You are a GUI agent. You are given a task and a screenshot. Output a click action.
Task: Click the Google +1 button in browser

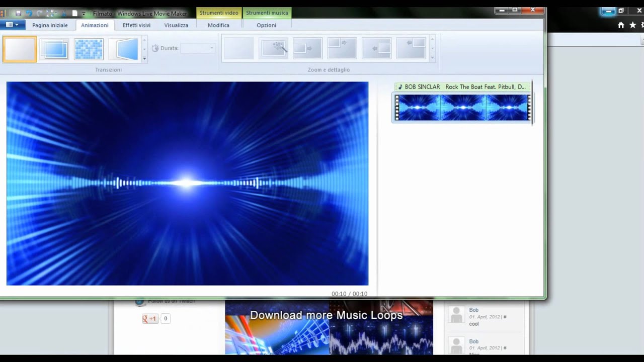coord(150,318)
